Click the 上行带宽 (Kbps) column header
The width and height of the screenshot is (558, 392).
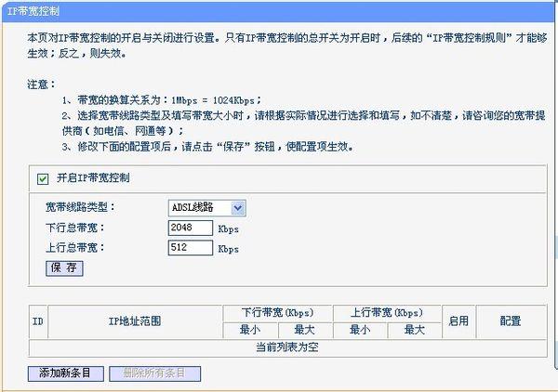[x=387, y=313]
